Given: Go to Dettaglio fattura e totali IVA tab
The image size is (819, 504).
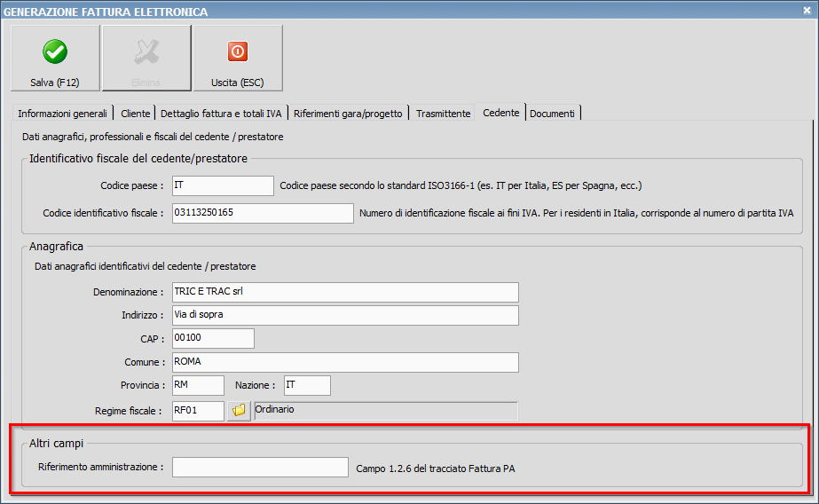Looking at the screenshot, I should [221, 114].
